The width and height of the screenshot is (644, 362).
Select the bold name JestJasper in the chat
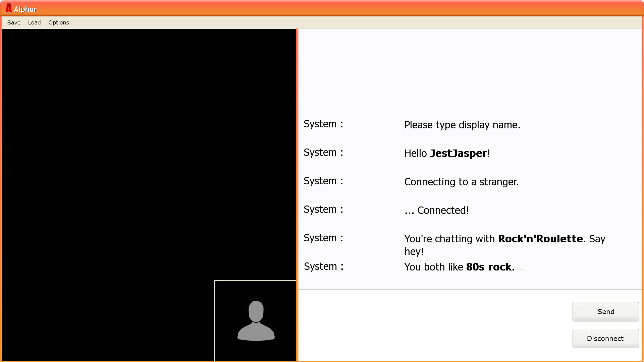tap(459, 153)
